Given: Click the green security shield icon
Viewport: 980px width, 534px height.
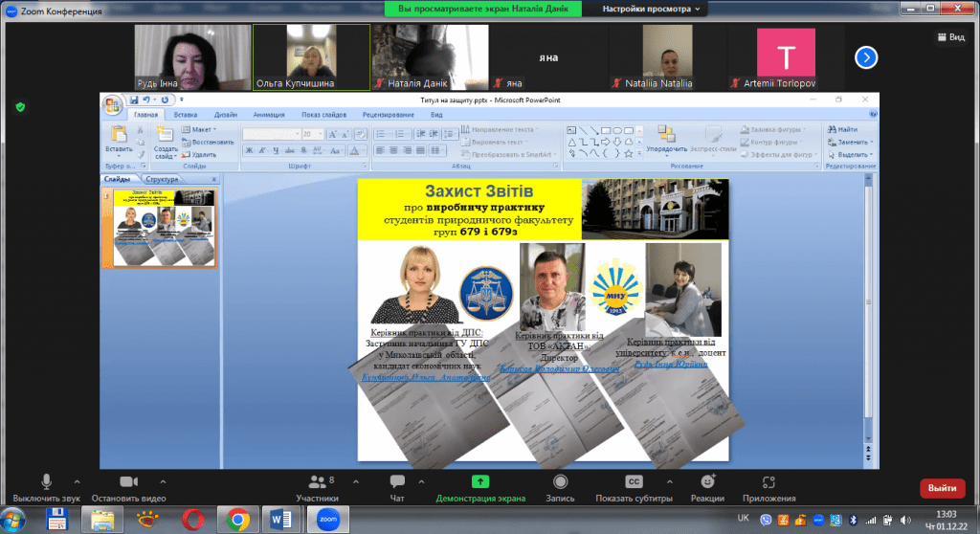Looking at the screenshot, I should pyautogui.click(x=19, y=107).
